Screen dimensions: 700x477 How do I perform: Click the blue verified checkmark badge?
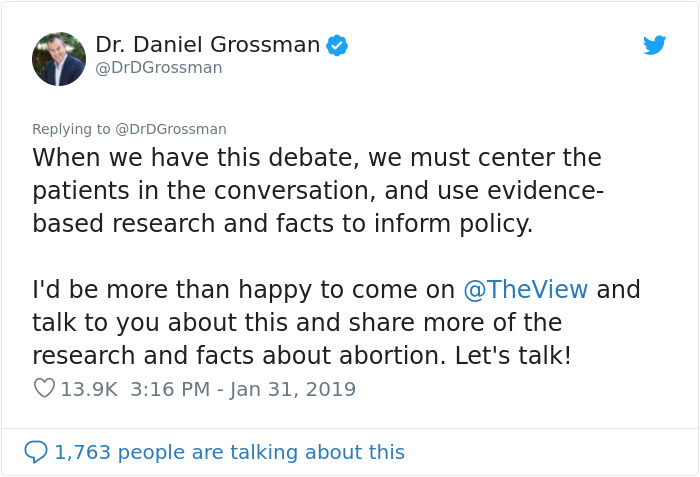point(337,45)
